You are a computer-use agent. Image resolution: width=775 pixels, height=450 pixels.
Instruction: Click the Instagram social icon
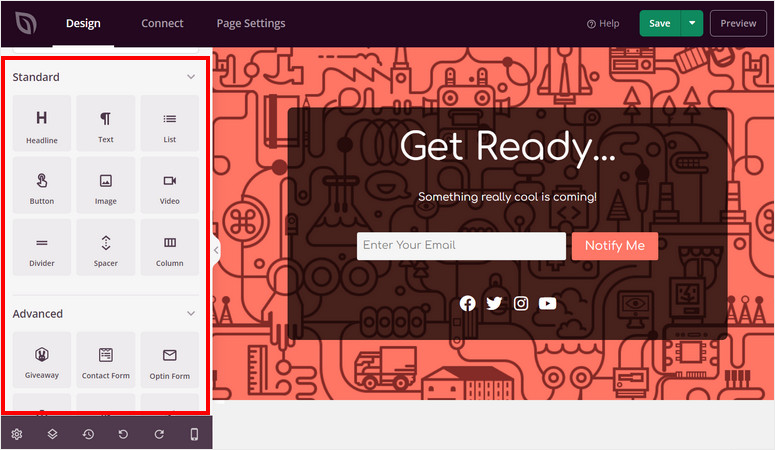click(521, 303)
